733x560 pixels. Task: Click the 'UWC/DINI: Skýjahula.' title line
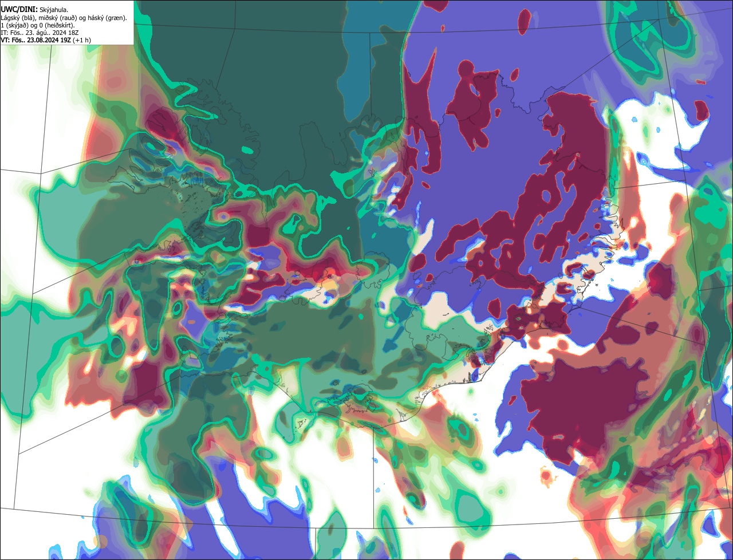pos(35,9)
